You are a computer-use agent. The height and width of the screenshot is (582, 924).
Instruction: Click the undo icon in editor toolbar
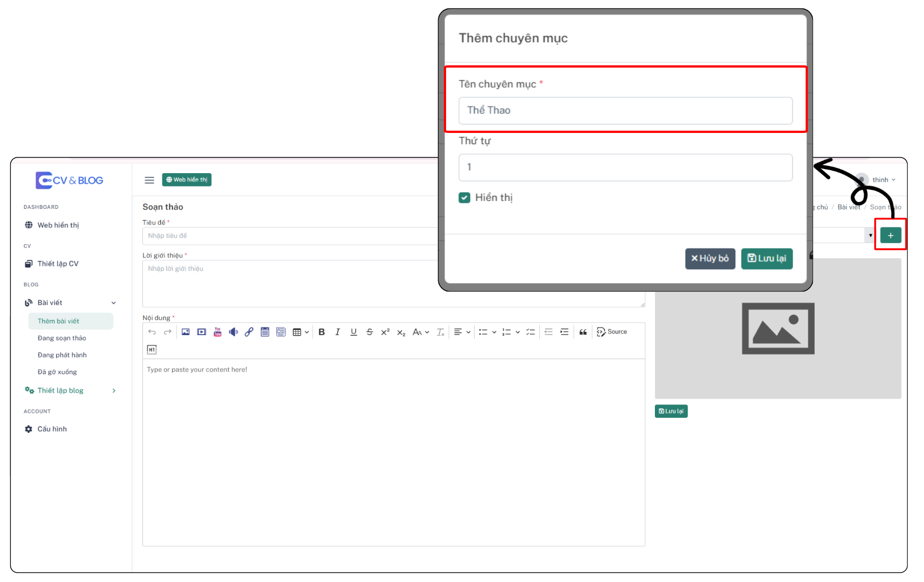152,332
